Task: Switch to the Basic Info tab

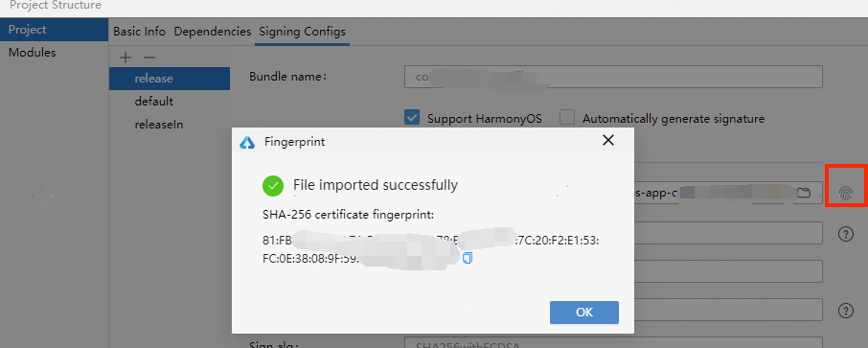Action: 140,32
